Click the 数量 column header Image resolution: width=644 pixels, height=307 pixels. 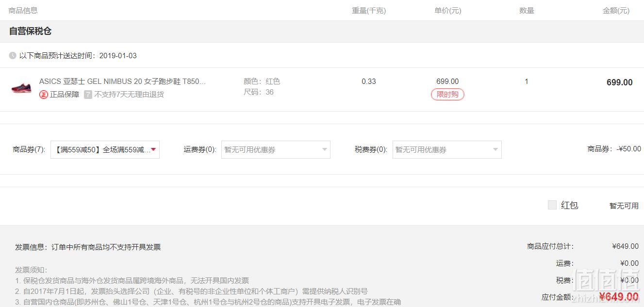point(527,11)
